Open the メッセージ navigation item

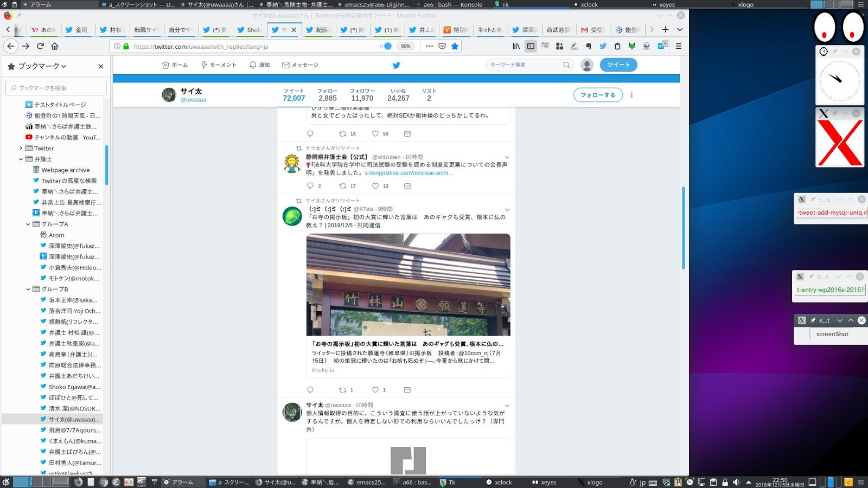tap(300, 65)
